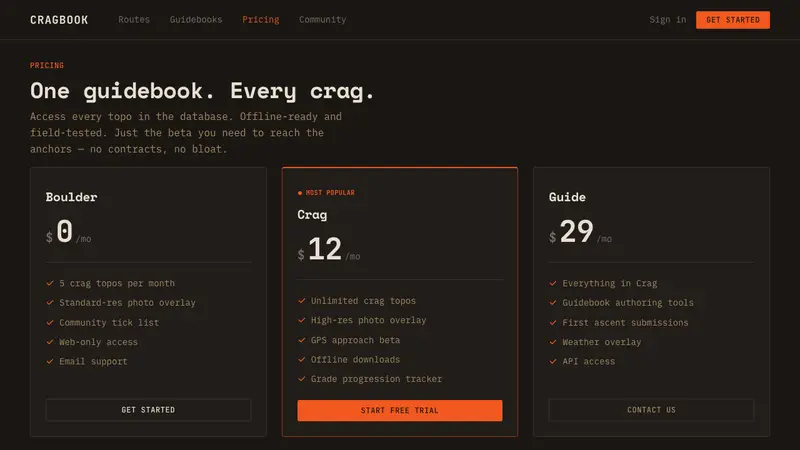This screenshot has width=800, height=450.
Task: Click the Guide price 29
Action: coord(577,231)
